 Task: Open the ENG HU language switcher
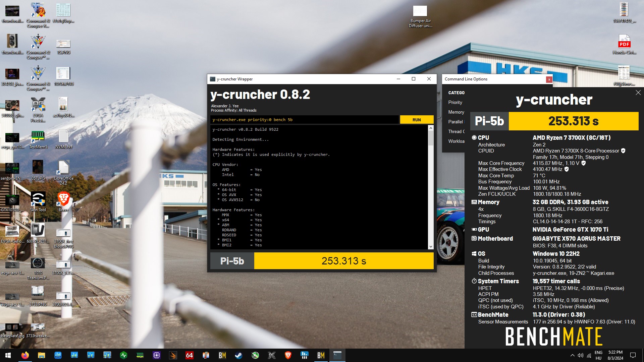click(598, 355)
